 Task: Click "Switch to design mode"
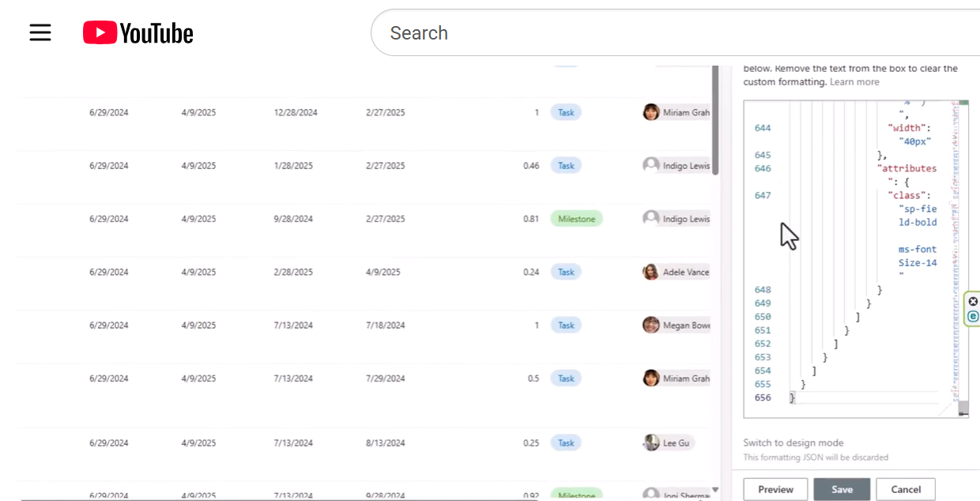click(x=792, y=443)
